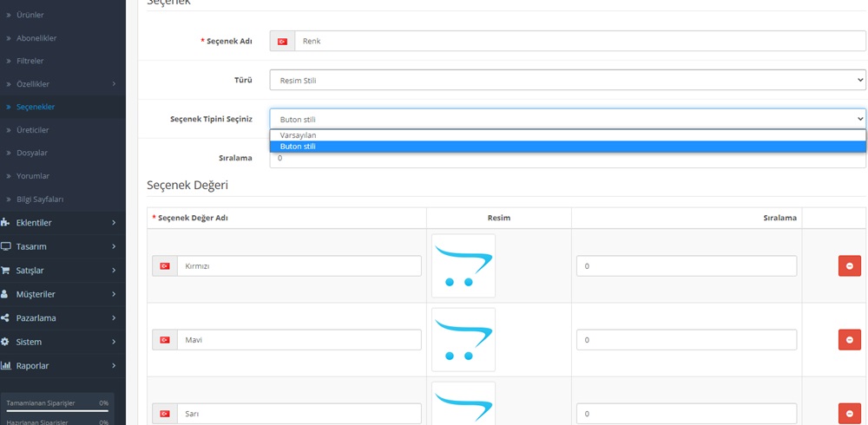
Task: Click the Kırmızı option image thumbnail
Action: click(464, 265)
